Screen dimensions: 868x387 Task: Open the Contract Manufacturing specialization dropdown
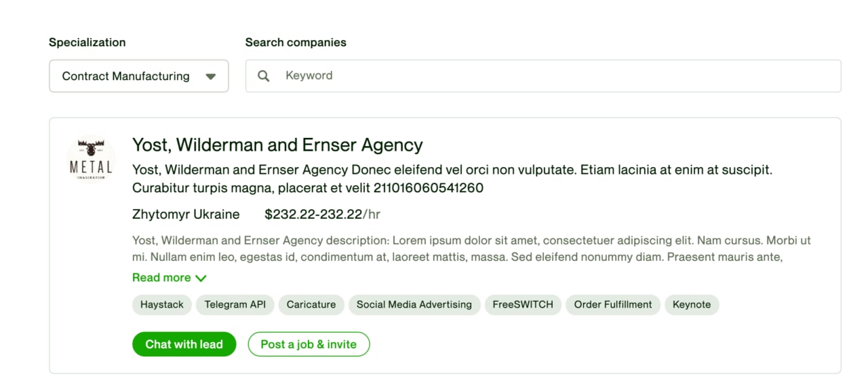(138, 76)
